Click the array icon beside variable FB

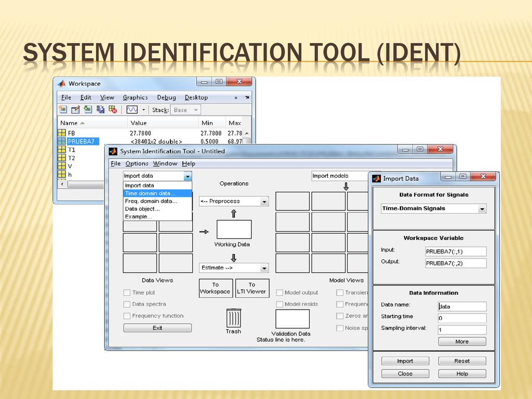[x=62, y=133]
